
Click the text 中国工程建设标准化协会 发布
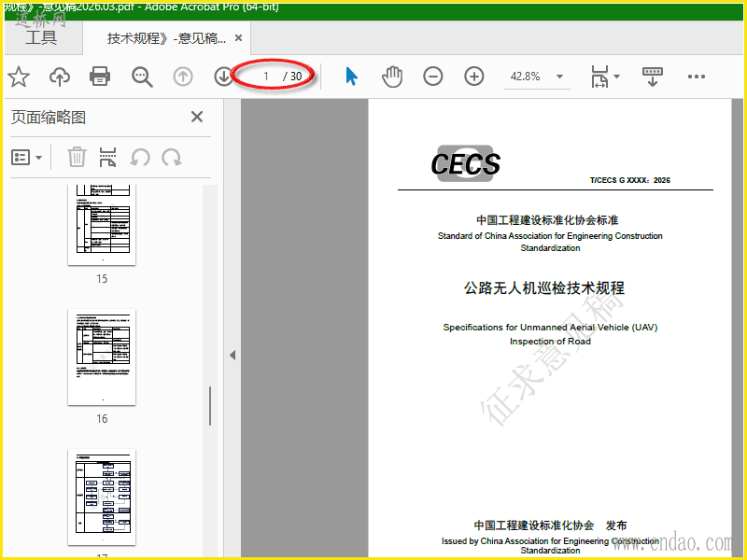pyautogui.click(x=550, y=525)
